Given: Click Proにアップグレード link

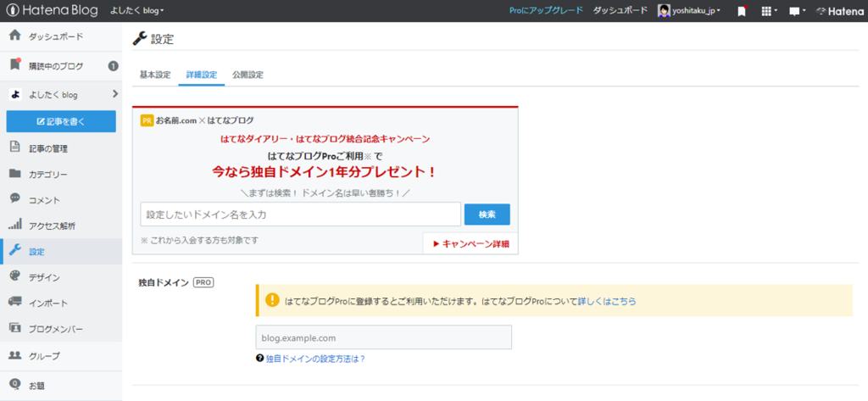Looking at the screenshot, I should [546, 10].
